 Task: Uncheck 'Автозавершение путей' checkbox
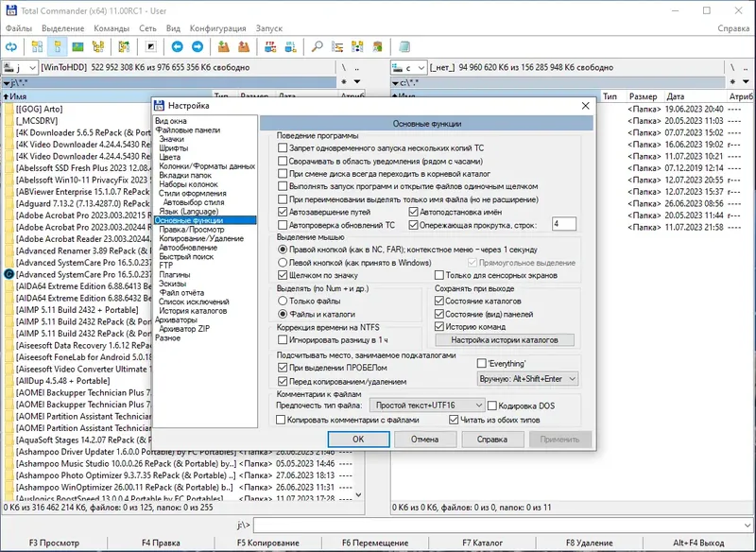coord(283,213)
